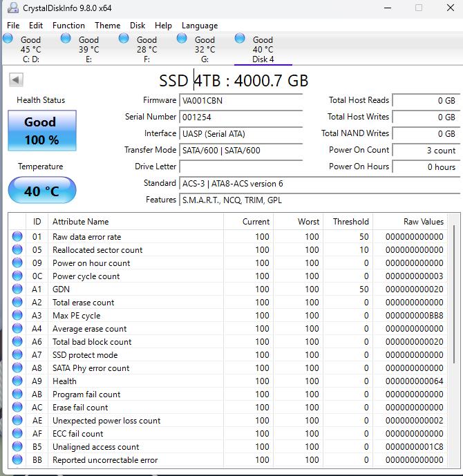Open the Disk menu
The width and height of the screenshot is (463, 476).
[138, 26]
